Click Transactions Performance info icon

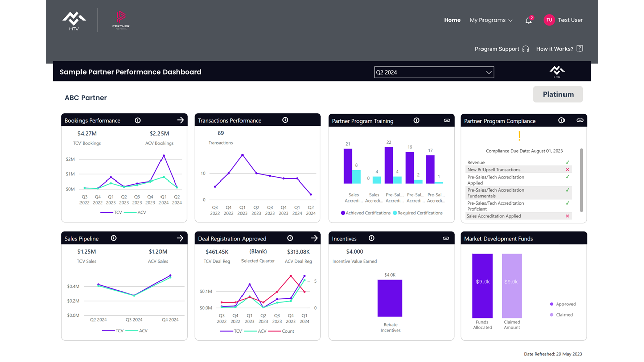pos(285,120)
